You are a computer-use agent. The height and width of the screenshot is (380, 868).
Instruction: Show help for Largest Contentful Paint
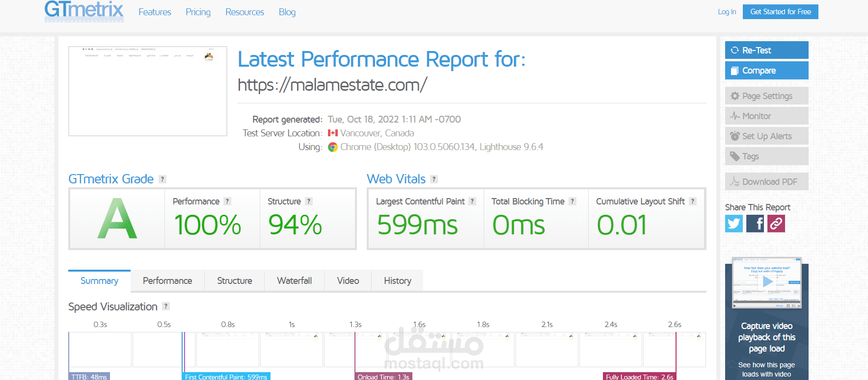472,202
